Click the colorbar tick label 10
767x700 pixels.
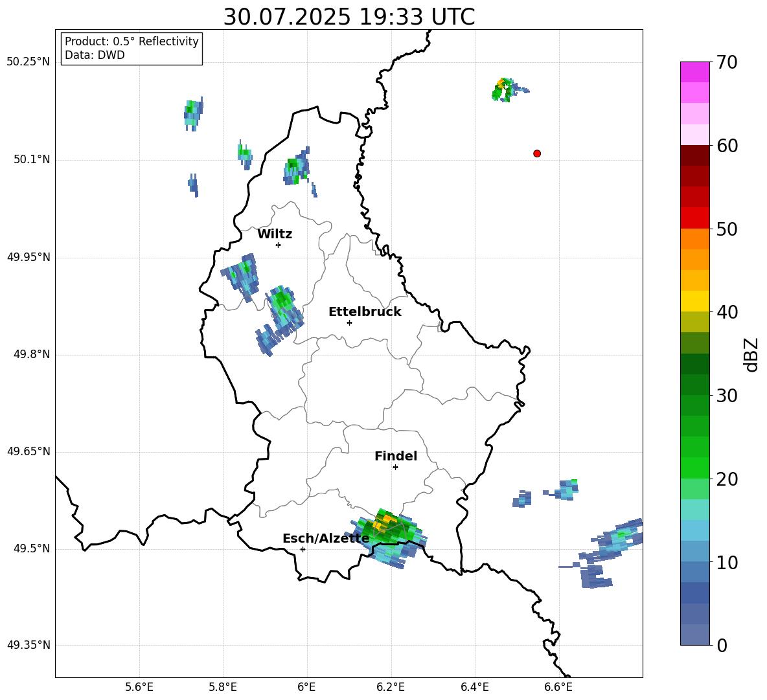[727, 562]
